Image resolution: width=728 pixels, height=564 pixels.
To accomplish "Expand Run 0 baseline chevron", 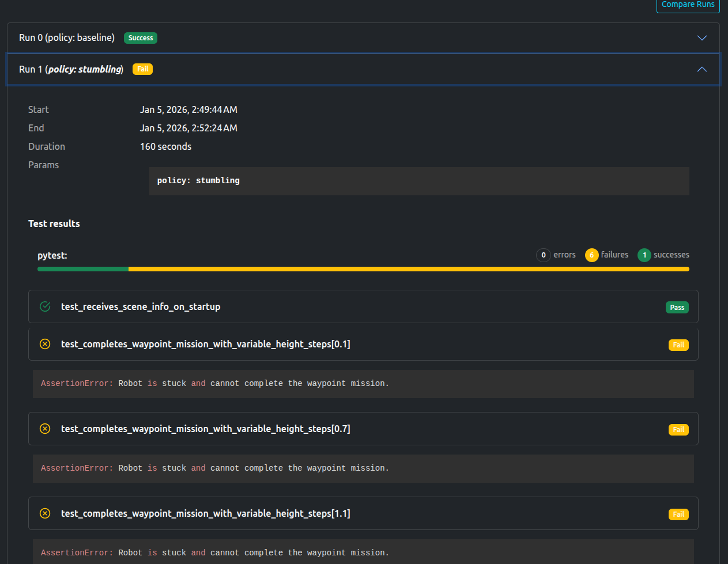I will click(x=701, y=38).
